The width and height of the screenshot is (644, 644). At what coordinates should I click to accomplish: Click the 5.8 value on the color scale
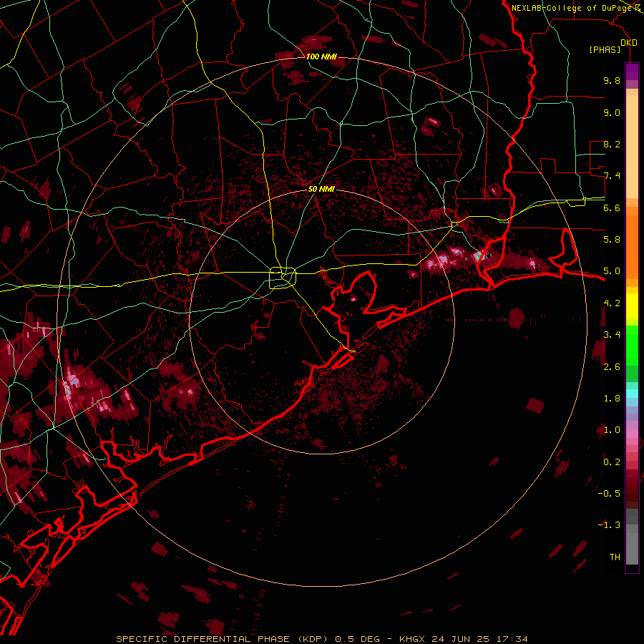612,240
